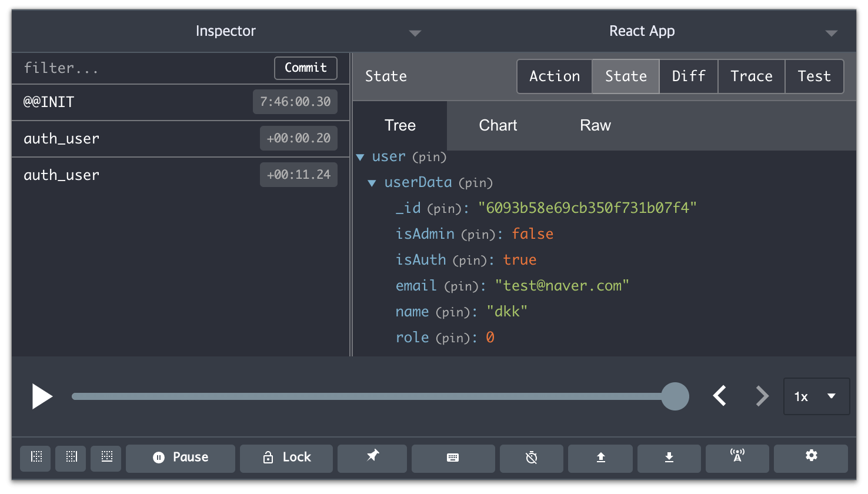Collapse the userData tree node
This screenshot has height=494, width=868.
[372, 182]
